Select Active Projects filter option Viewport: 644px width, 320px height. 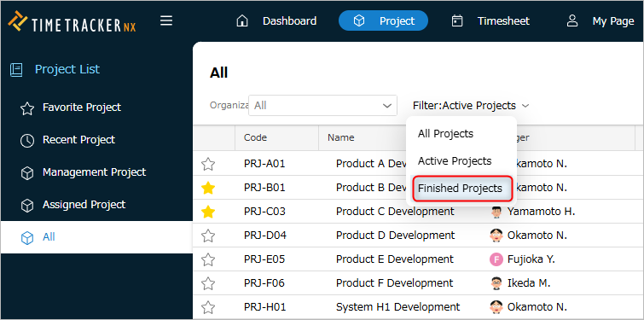click(455, 161)
